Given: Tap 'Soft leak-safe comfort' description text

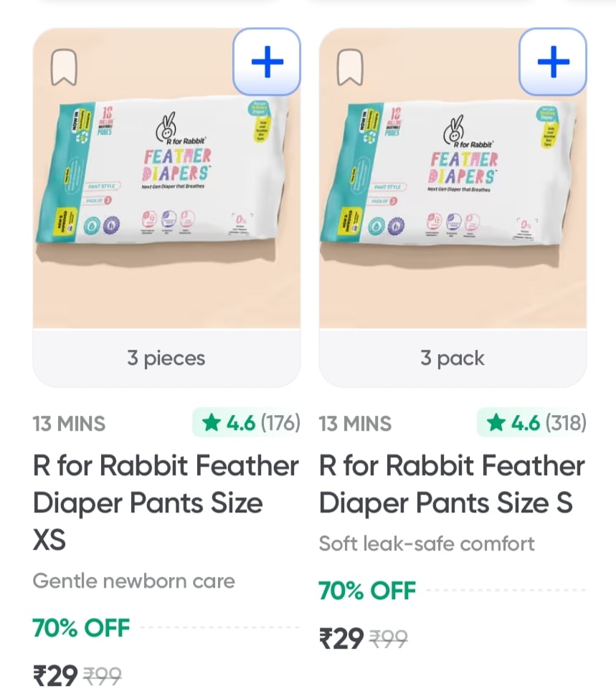Looking at the screenshot, I should tap(427, 543).
